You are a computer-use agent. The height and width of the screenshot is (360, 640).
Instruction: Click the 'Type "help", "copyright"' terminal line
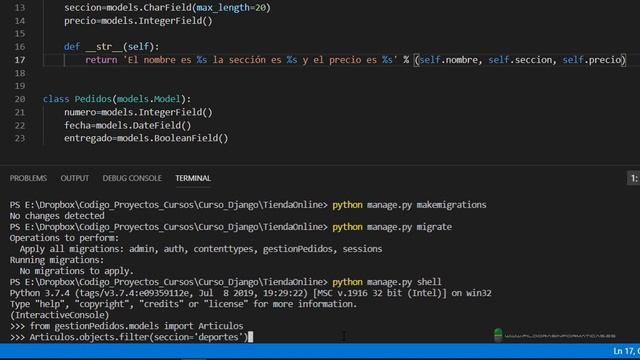coord(183,304)
